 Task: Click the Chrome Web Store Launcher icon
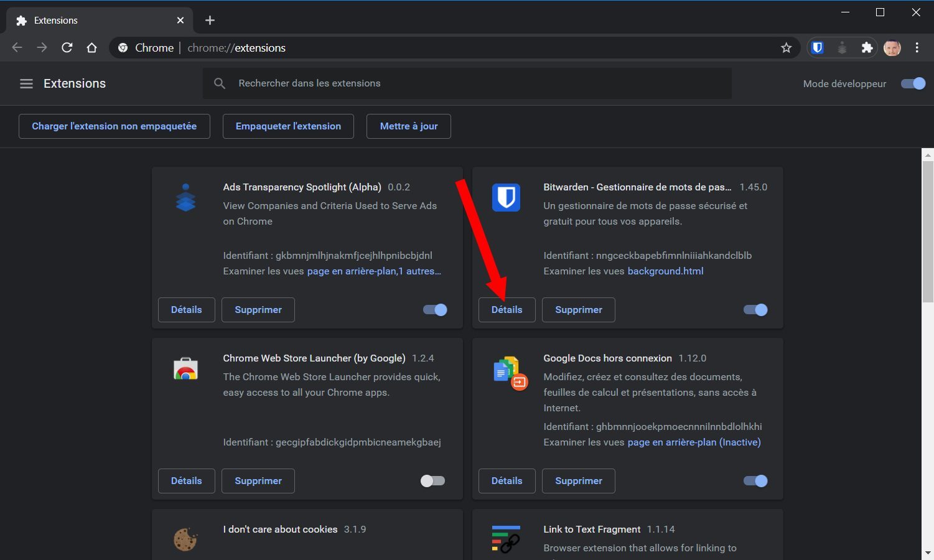point(185,368)
